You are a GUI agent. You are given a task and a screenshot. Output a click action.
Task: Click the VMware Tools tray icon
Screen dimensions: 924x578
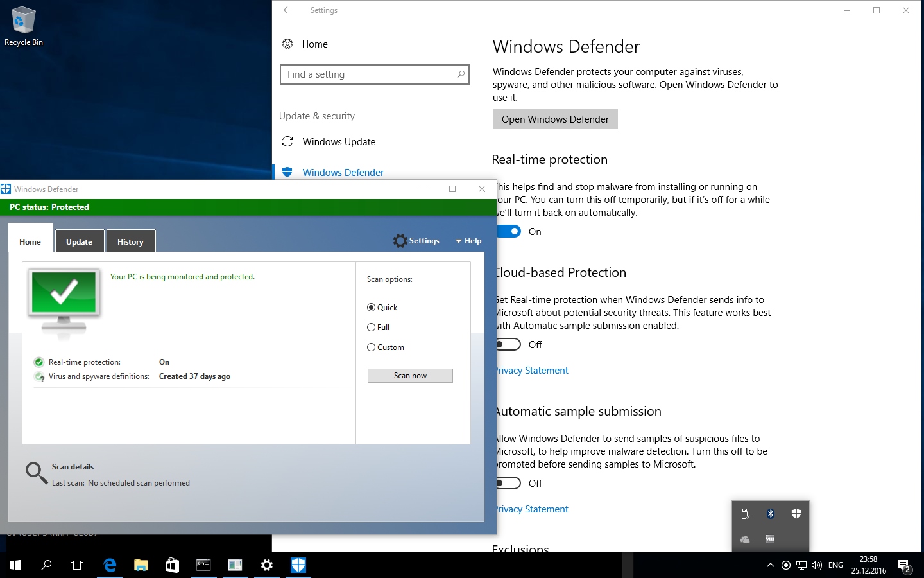pyautogui.click(x=770, y=539)
